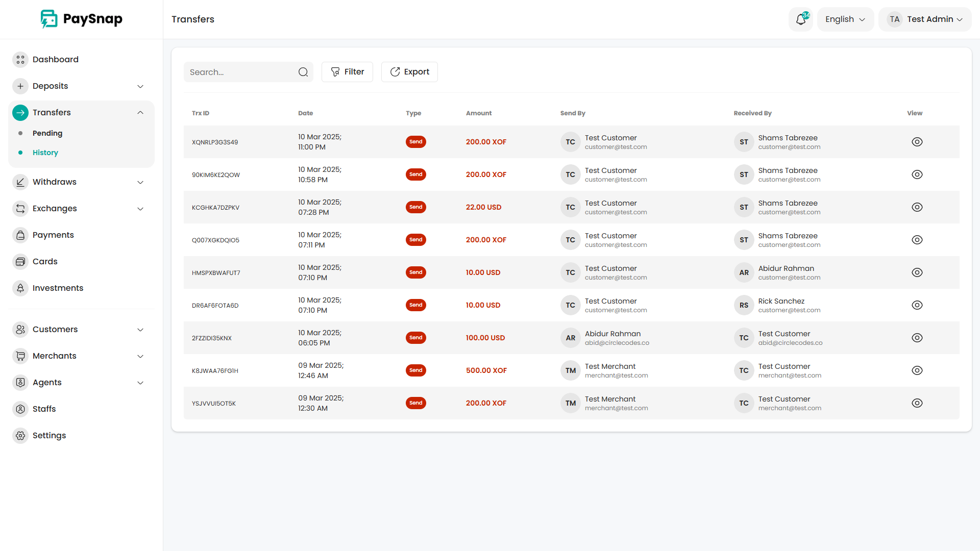Click the Settings gear icon in sidebar

(x=20, y=436)
